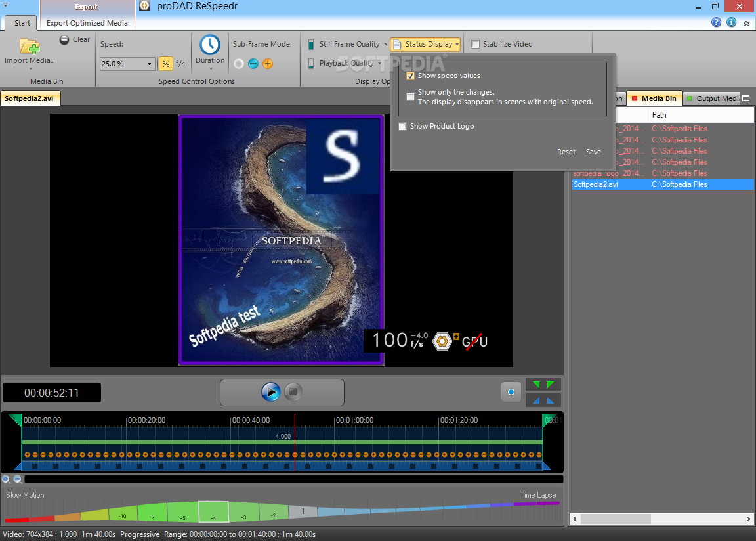Image resolution: width=756 pixels, height=541 pixels.
Task: Select the 1 normal speed segment
Action: 303,511
